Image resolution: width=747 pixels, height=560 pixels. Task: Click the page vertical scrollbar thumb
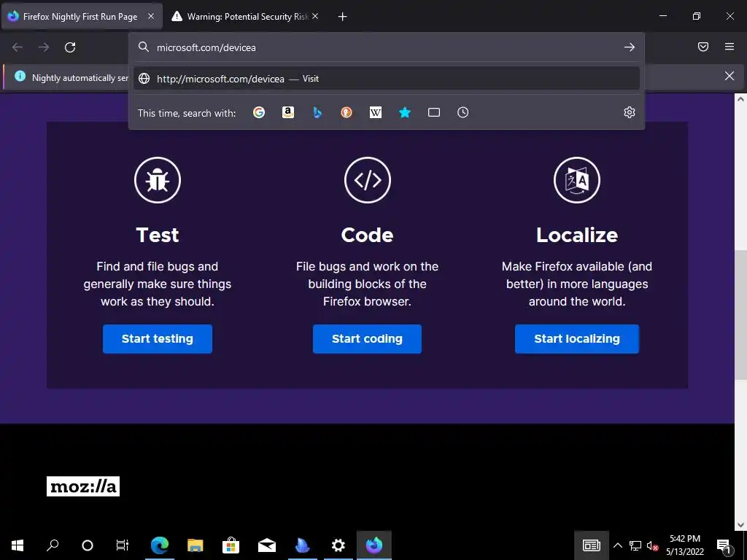pyautogui.click(x=740, y=314)
